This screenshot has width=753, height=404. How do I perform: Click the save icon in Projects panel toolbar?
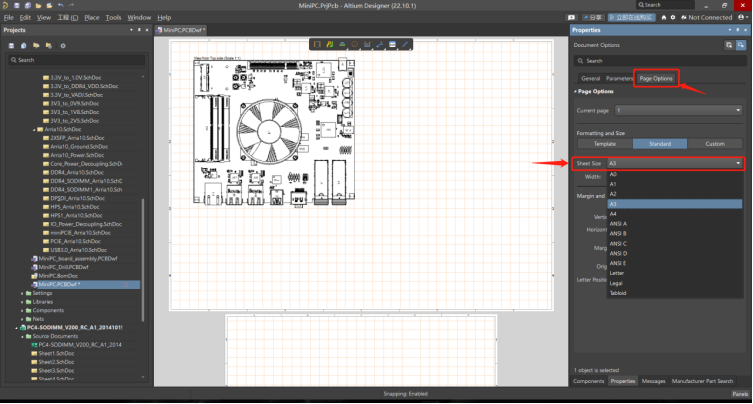coord(11,45)
